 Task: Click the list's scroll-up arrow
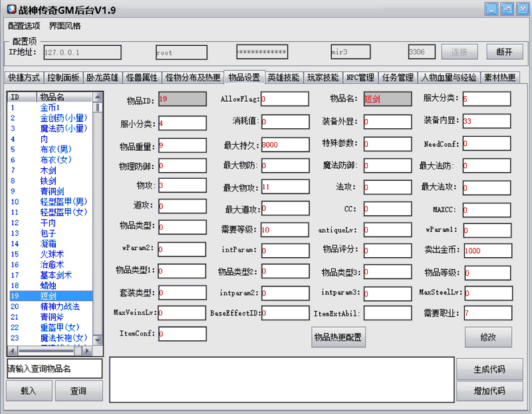coord(98,96)
